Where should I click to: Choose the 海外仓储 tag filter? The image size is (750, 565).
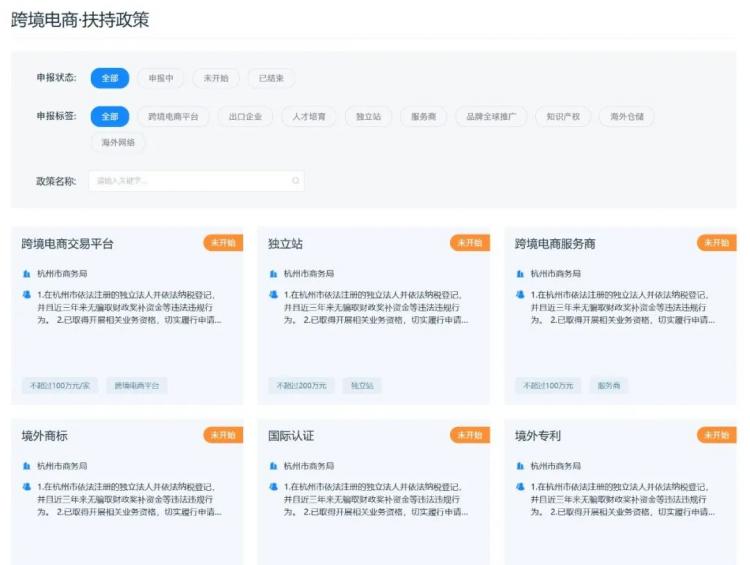[x=627, y=116]
